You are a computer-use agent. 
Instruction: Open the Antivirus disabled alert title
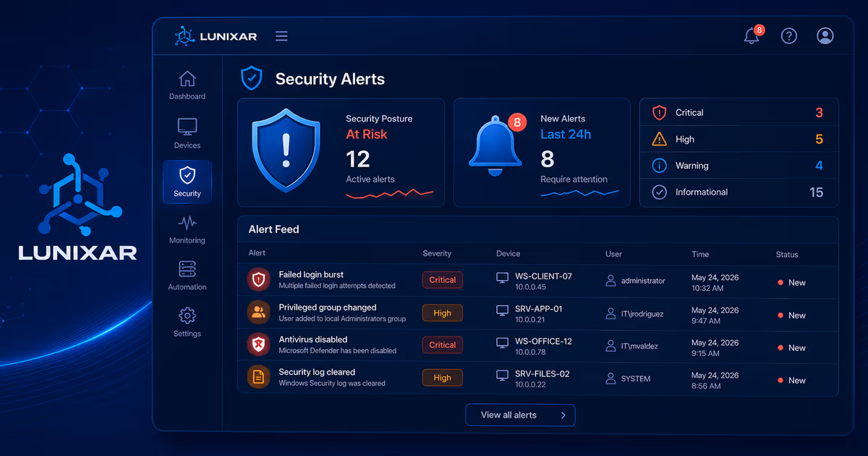tap(313, 339)
